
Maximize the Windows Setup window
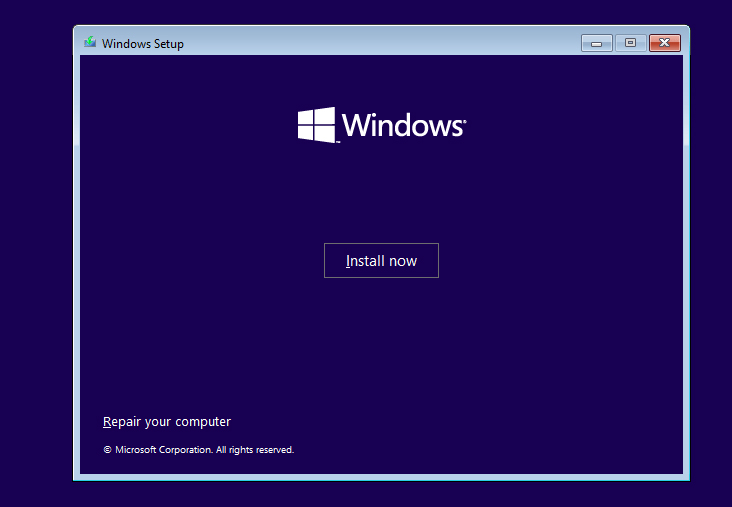[631, 43]
